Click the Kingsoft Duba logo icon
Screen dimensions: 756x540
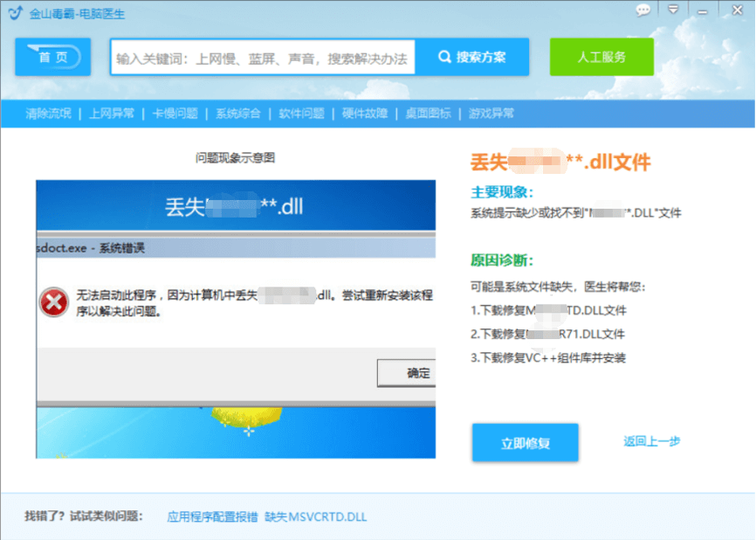point(15,10)
